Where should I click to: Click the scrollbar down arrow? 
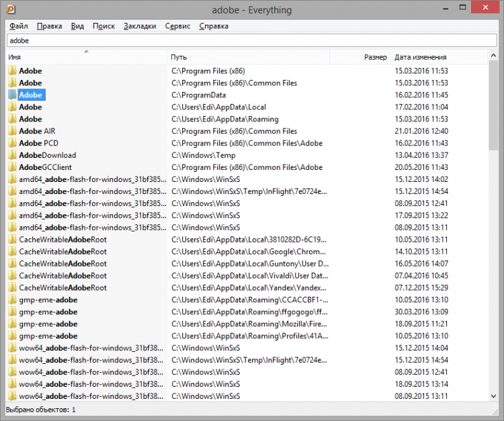pyautogui.click(x=493, y=396)
